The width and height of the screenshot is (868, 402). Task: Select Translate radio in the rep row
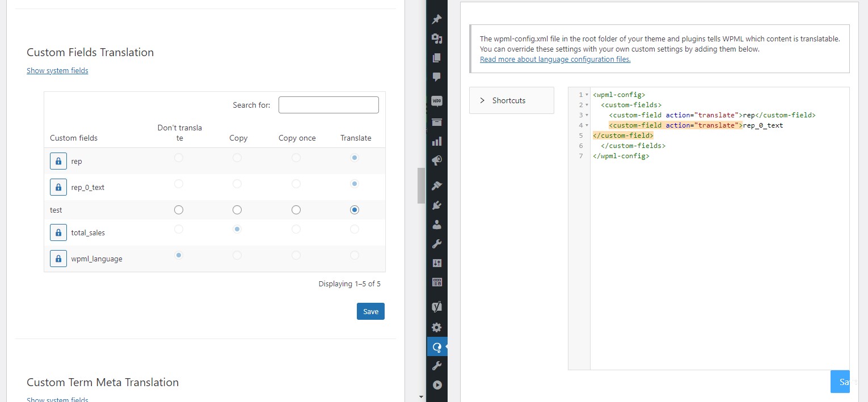(x=355, y=158)
